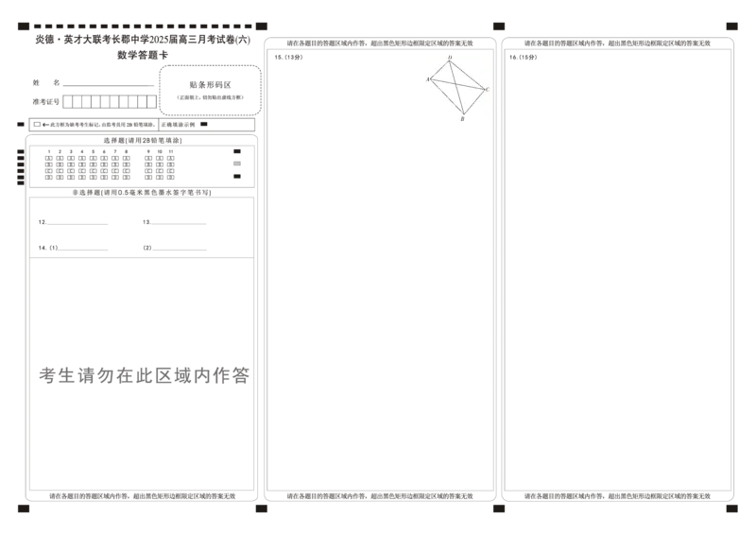
Task: Click the footer strip under the right column
Action: click(x=616, y=494)
